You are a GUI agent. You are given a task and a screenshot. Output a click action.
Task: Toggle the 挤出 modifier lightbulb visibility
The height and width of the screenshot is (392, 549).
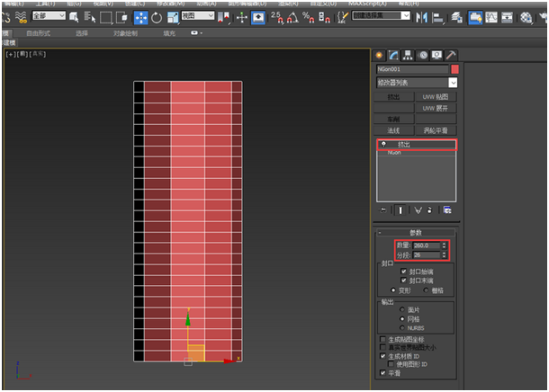[383, 144]
